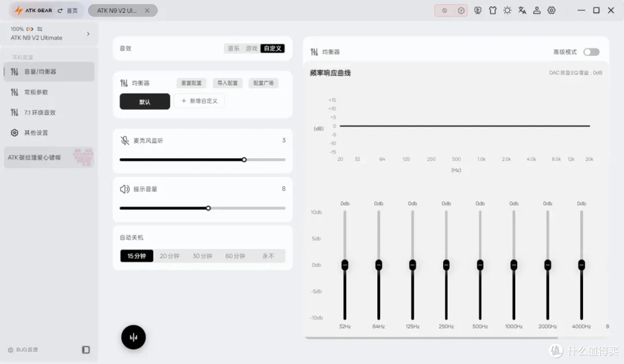Screen dimensions: 624x364
Task: Open BUG反馈 feedback link
Action: (23, 350)
